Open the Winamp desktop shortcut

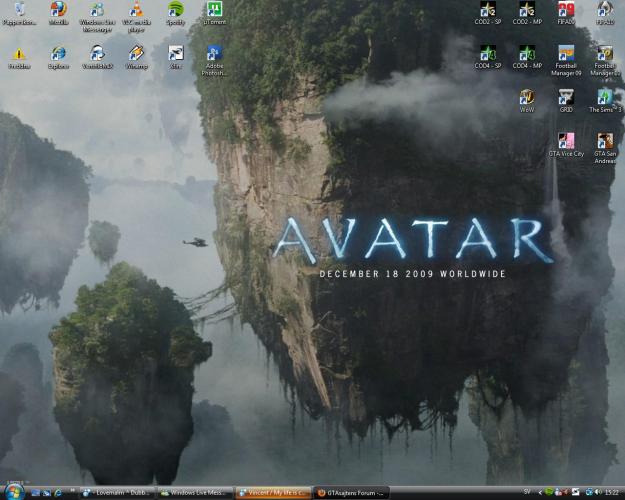136,58
